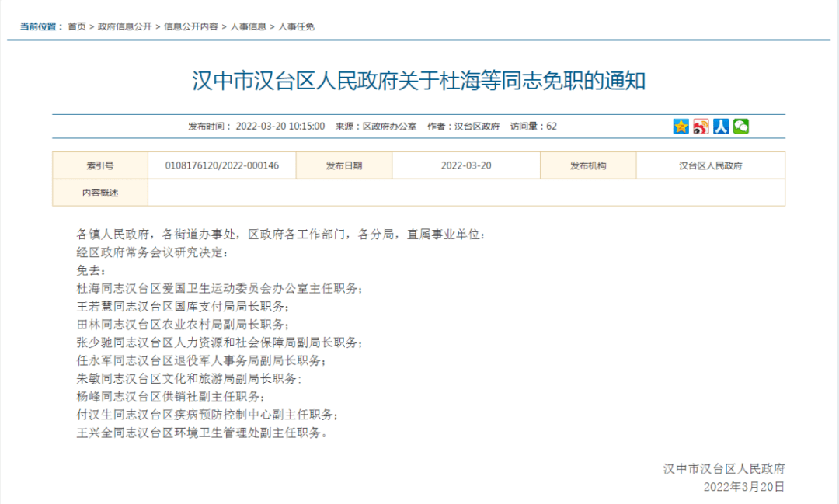Viewport: 839px width, 504px height.
Task: Select the 发布机构 table header
Action: coord(587,165)
